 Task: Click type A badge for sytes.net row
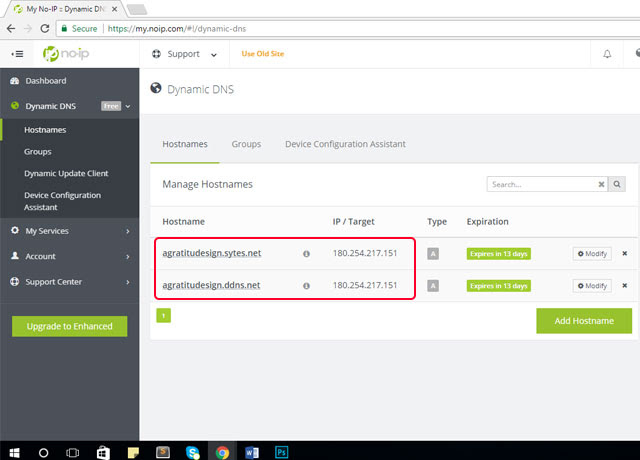point(433,253)
